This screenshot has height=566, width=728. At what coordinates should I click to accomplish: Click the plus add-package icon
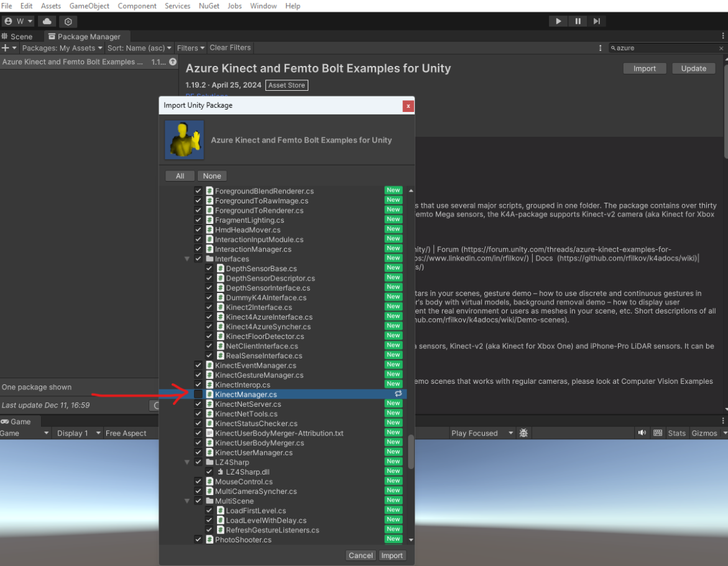[x=9, y=48]
